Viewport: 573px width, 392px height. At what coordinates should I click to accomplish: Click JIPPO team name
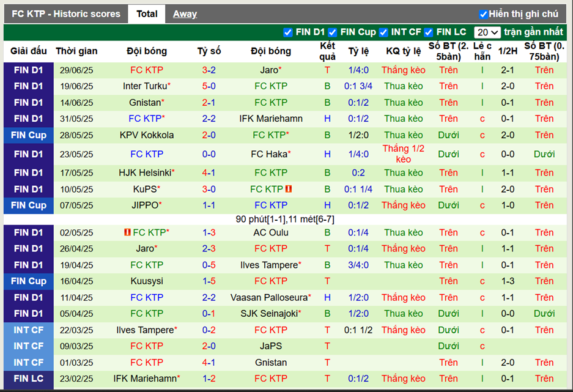tap(147, 205)
